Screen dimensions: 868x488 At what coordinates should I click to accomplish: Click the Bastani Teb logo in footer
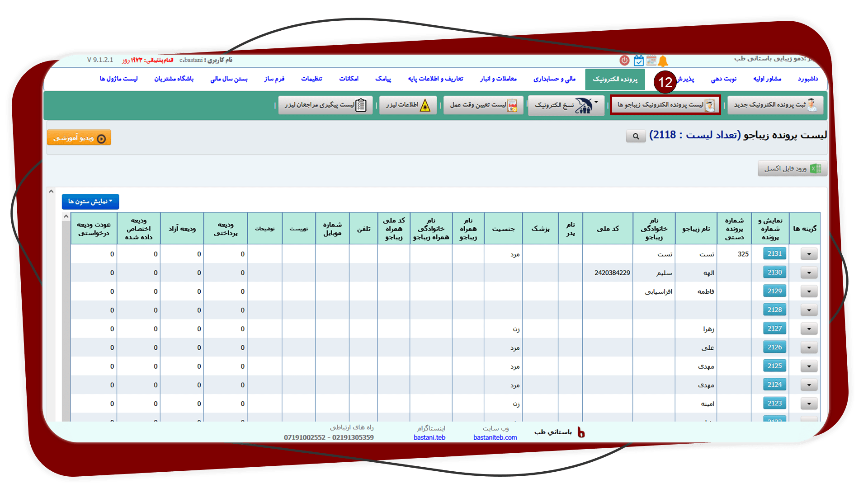click(x=581, y=432)
